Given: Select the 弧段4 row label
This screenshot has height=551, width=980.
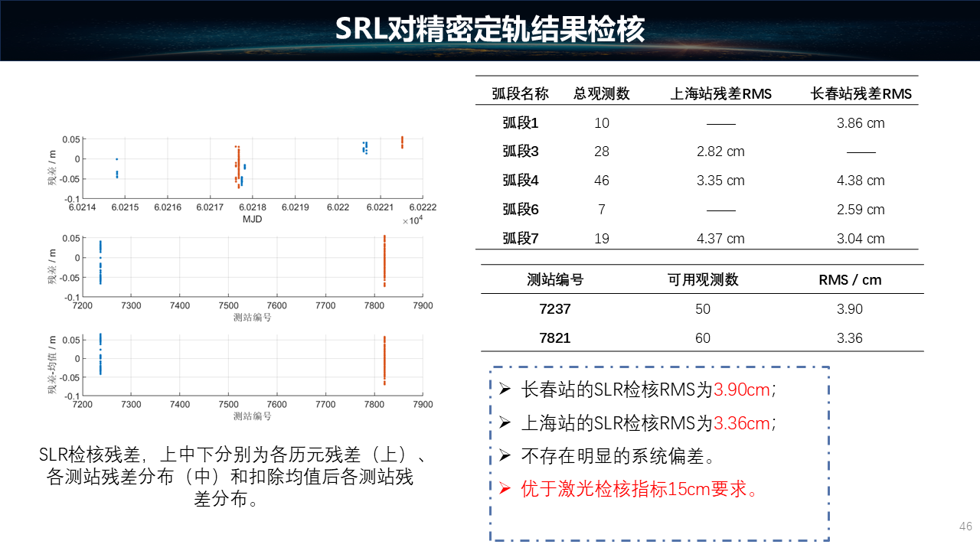Looking at the screenshot, I should 520,181.
